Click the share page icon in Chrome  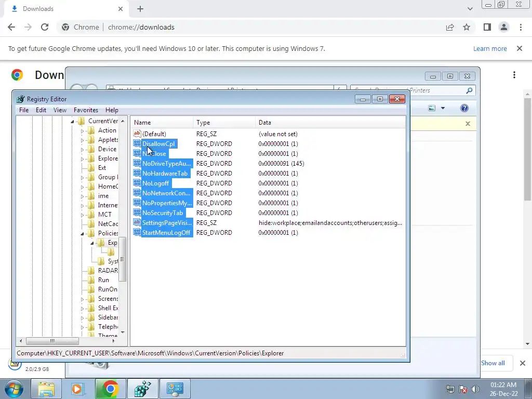[450, 27]
